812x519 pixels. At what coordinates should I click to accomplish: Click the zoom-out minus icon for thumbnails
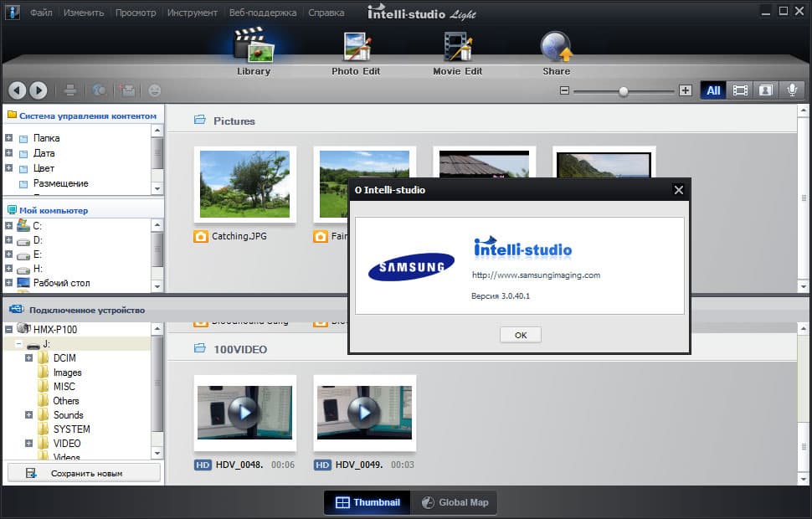pyautogui.click(x=565, y=90)
